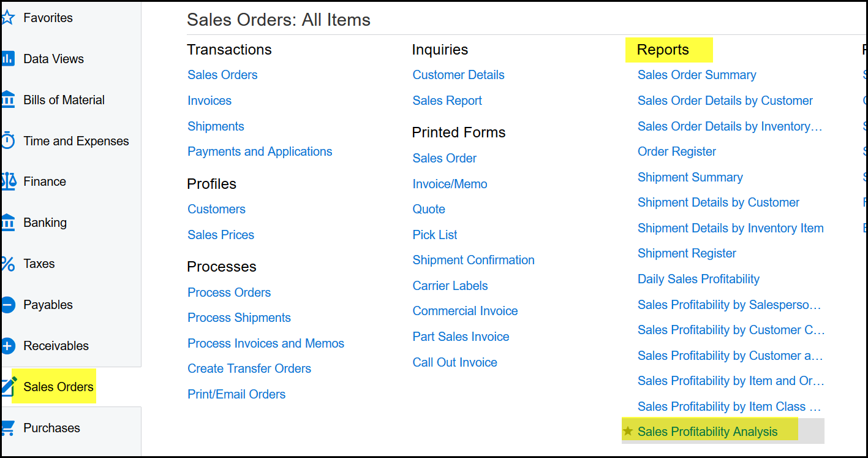Open Receivables plus-circle icon

tap(7, 346)
